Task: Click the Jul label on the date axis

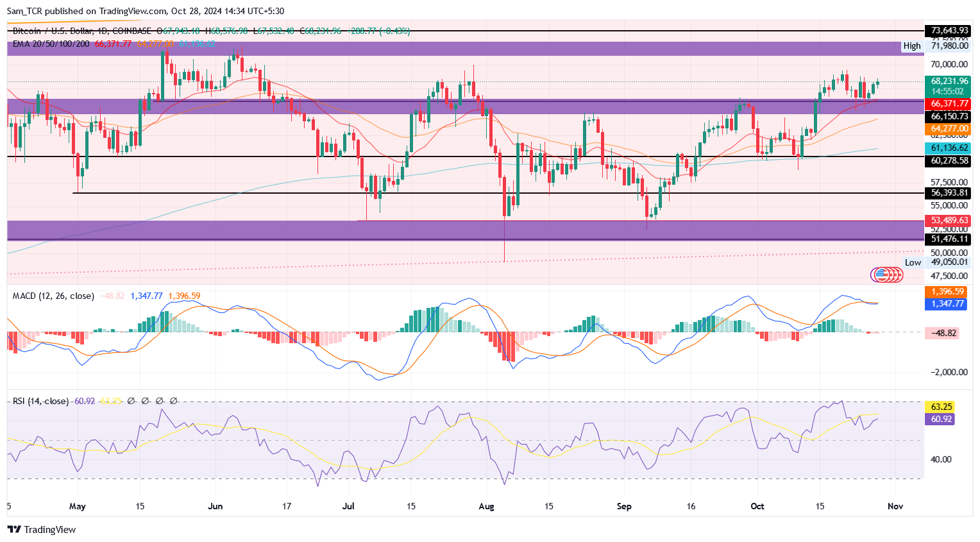Action: point(348,506)
